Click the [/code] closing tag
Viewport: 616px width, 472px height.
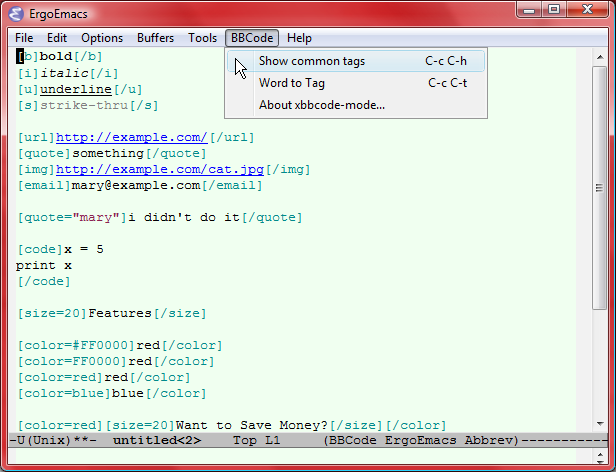pos(44,281)
